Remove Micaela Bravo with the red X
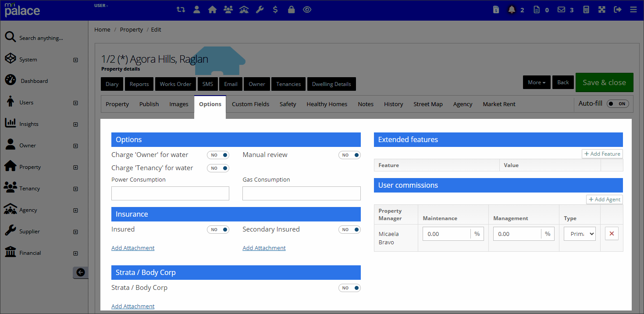 pos(612,234)
